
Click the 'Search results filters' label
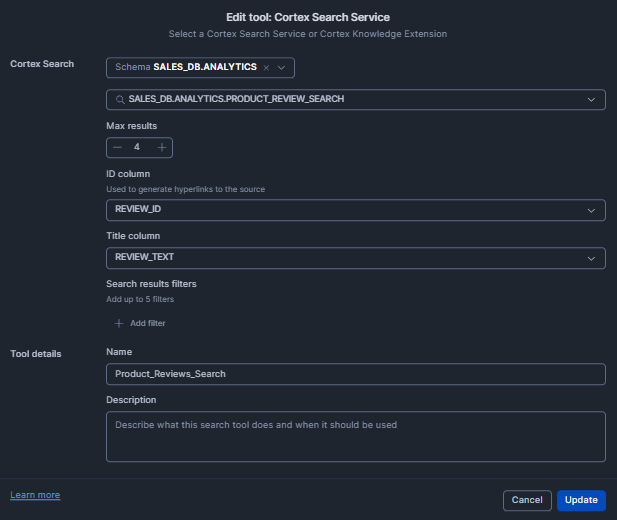[x=151, y=284]
